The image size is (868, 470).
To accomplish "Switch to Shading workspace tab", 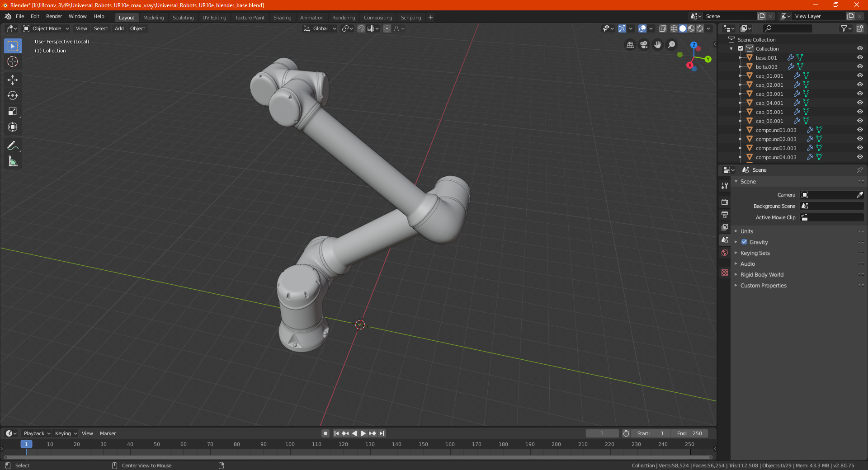I will pyautogui.click(x=282, y=18).
